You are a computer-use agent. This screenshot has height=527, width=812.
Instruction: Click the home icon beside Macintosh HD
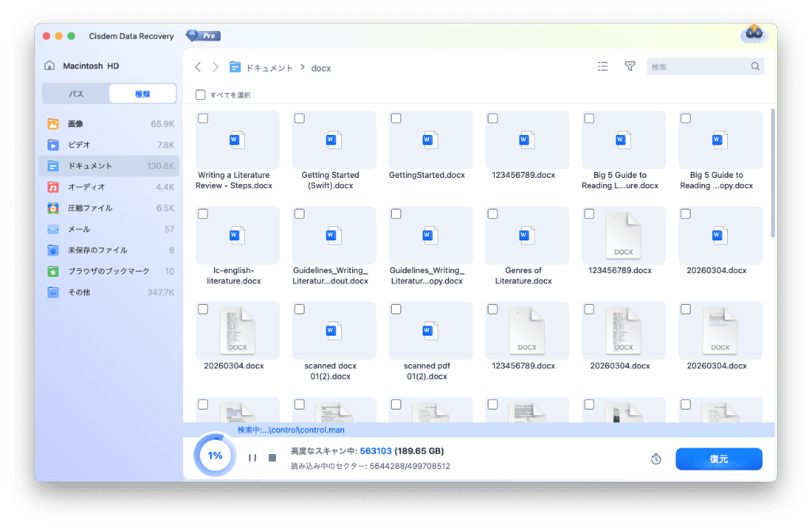coord(50,66)
